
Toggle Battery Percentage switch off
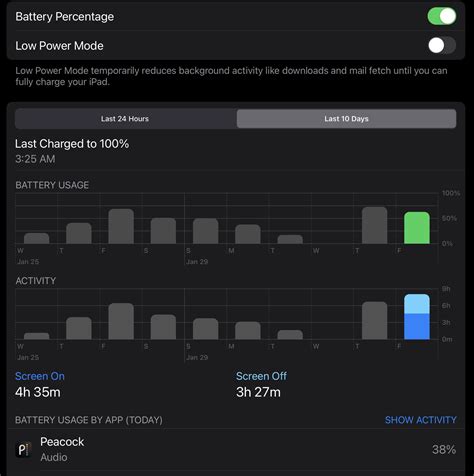(442, 16)
